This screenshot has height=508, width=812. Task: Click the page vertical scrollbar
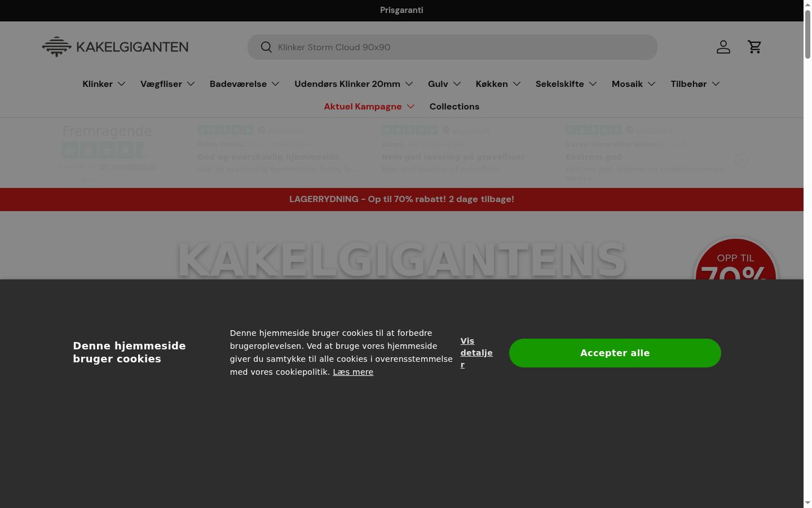click(807, 34)
